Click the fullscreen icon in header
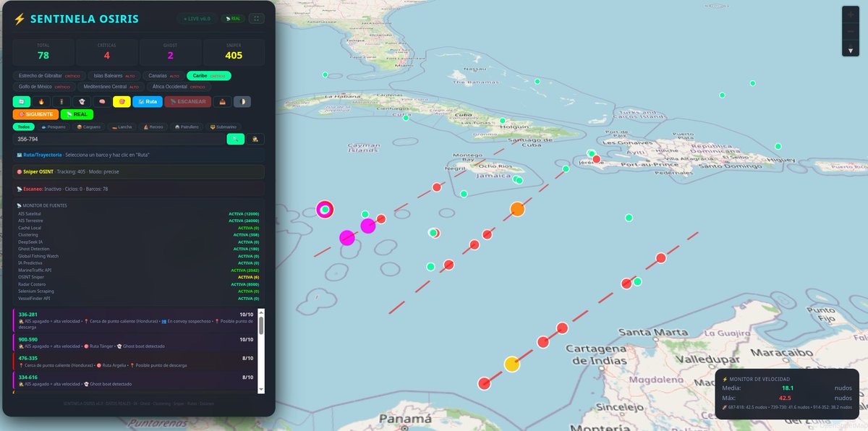The width and height of the screenshot is (868, 431). point(257,19)
